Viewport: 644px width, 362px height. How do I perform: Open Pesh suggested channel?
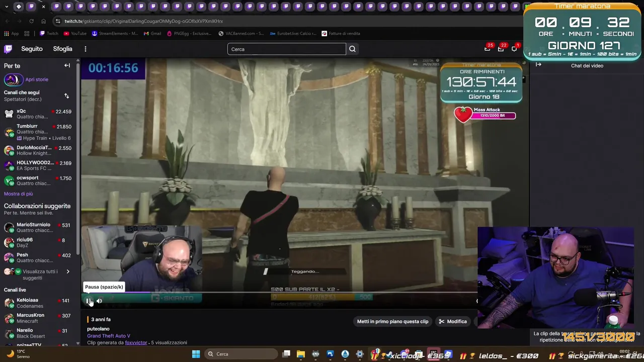[x=38, y=257]
